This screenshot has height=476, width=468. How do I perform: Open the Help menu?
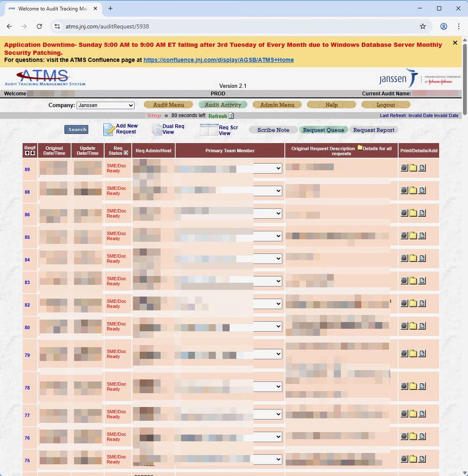coord(331,105)
